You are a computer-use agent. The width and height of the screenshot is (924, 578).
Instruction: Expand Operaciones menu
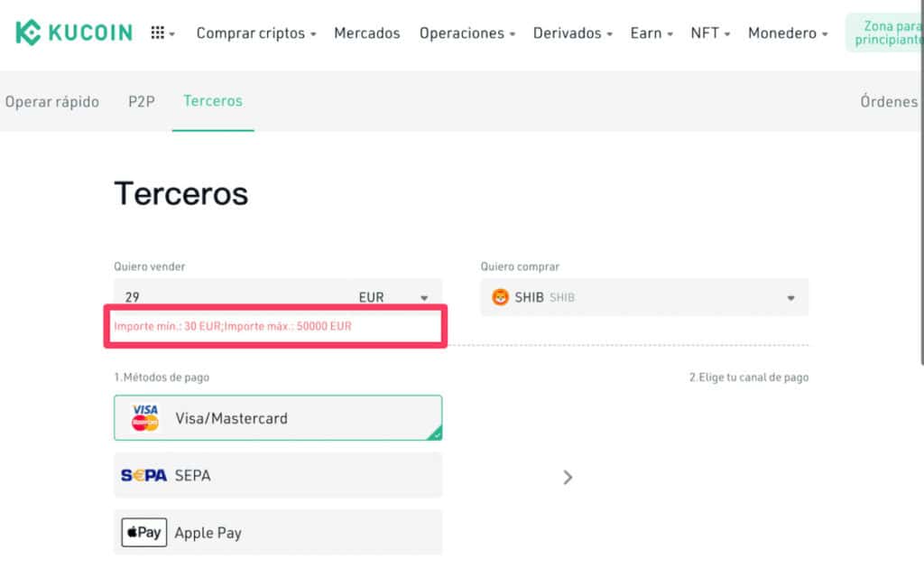tap(467, 33)
